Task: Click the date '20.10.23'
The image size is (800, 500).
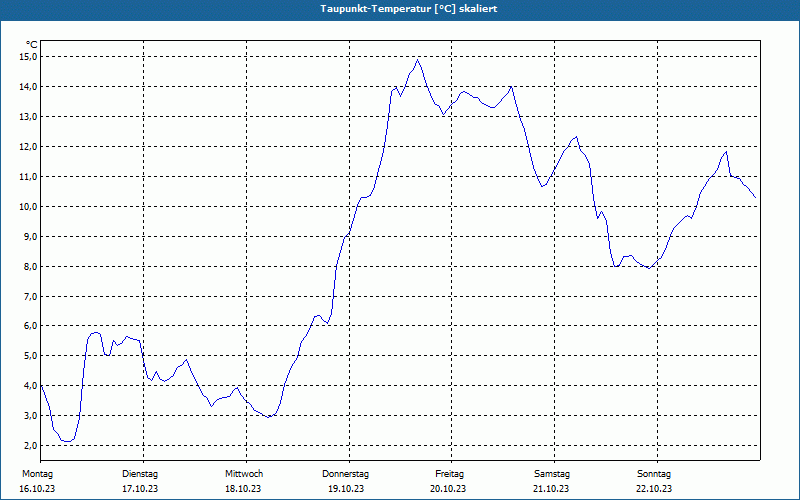Action: tap(448, 489)
